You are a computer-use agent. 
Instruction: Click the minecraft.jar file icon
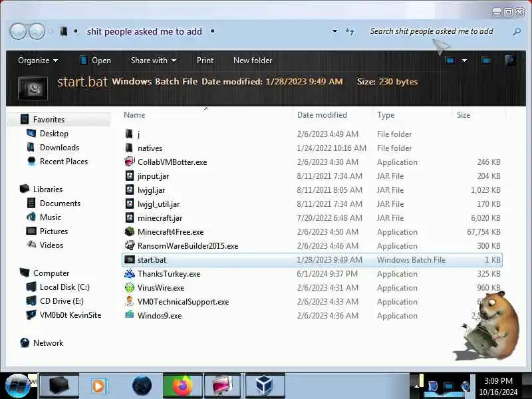[129, 217]
